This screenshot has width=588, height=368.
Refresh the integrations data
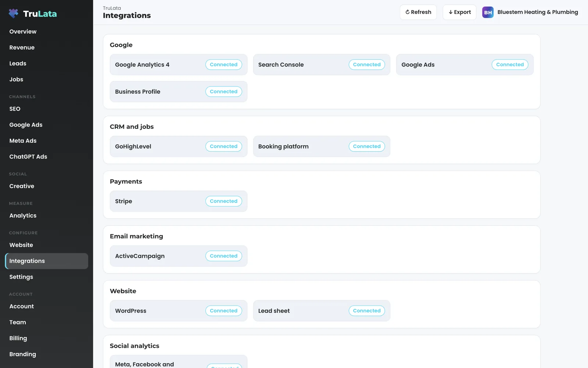[x=418, y=12]
